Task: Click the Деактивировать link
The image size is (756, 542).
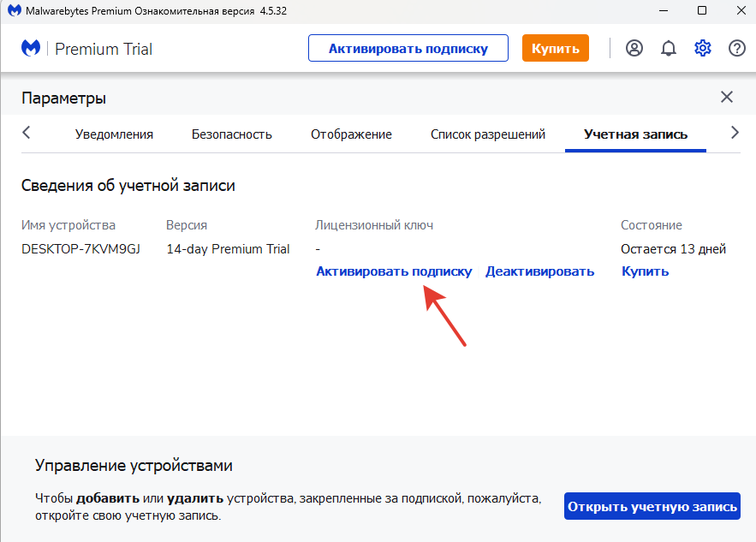Action: [x=539, y=271]
